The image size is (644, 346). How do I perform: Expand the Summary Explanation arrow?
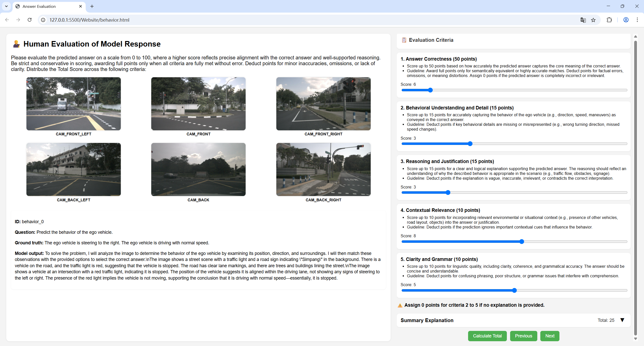click(622, 320)
